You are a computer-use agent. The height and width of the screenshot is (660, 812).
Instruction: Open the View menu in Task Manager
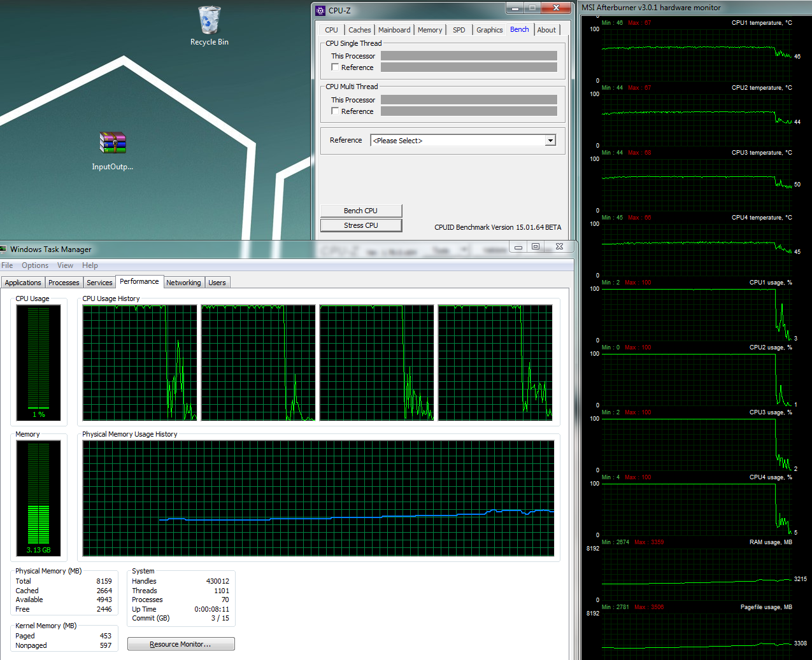pyautogui.click(x=65, y=265)
